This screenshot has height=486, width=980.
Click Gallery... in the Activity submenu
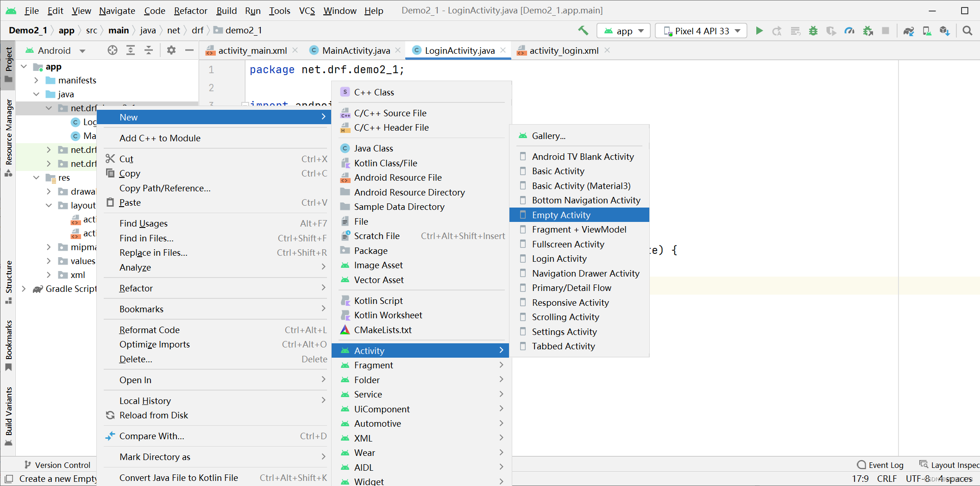point(579,136)
